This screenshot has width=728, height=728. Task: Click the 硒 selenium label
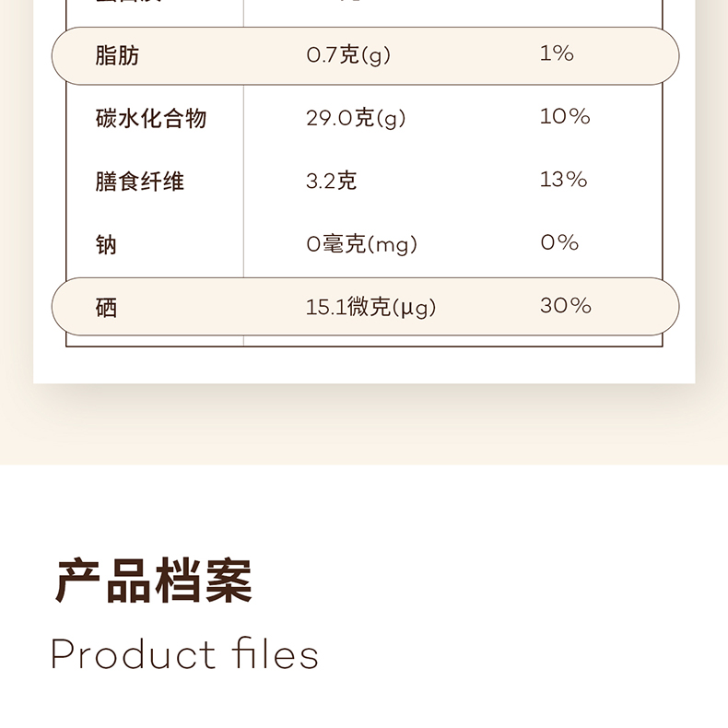pos(106,308)
